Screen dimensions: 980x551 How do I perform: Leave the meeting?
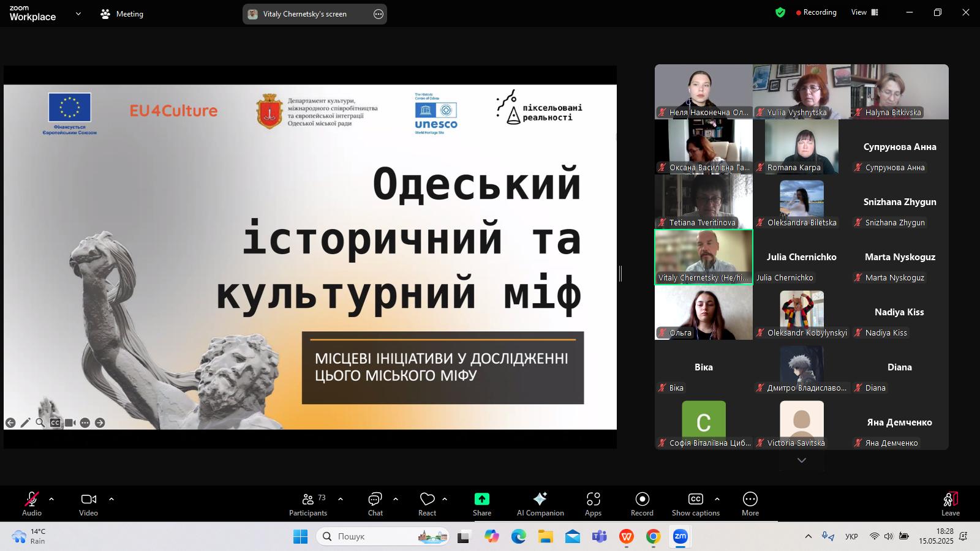950,504
